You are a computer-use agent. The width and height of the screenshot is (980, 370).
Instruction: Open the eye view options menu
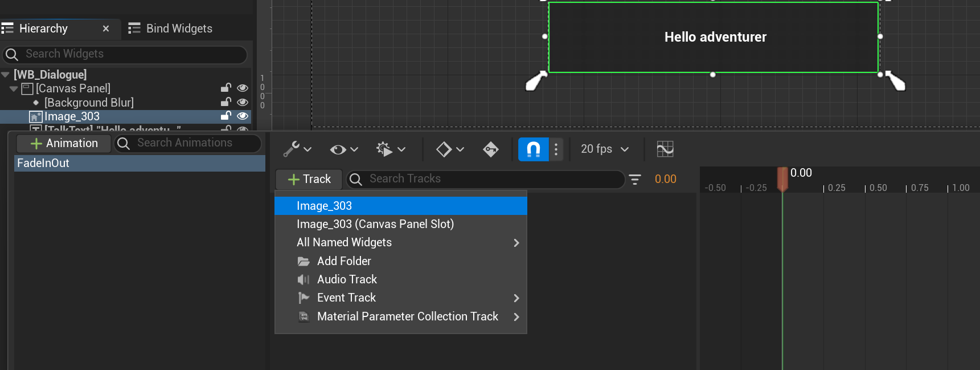343,149
